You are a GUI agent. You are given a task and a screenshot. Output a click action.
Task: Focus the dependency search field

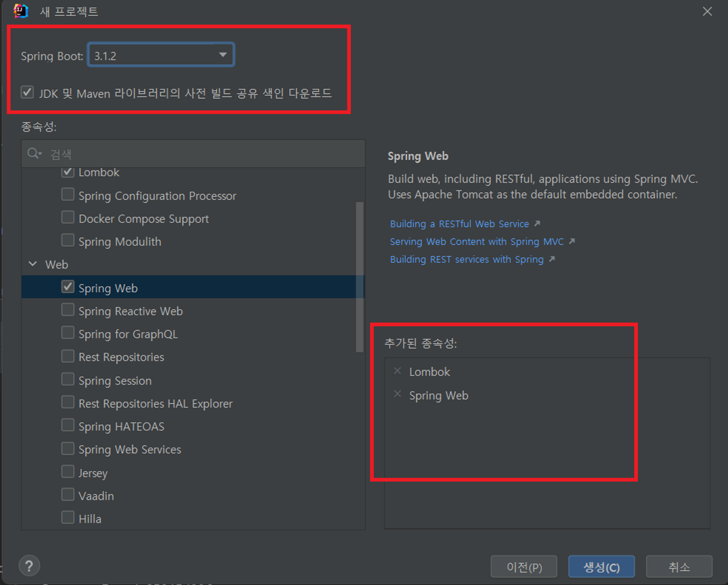[204, 154]
